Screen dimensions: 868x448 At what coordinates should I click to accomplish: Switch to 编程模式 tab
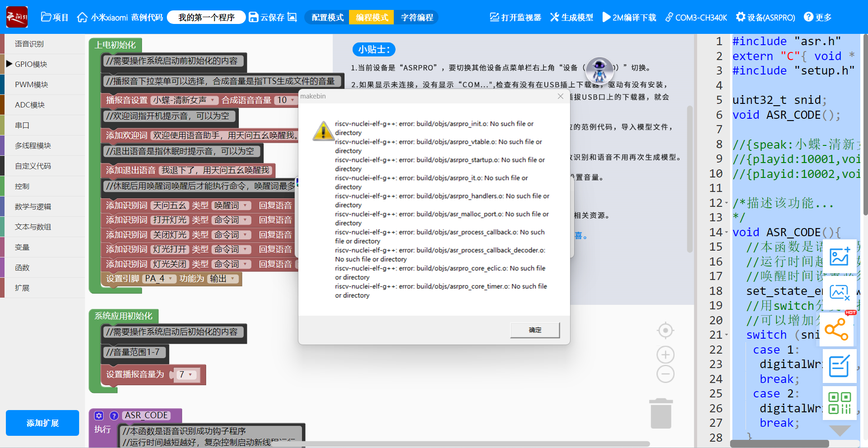click(372, 17)
